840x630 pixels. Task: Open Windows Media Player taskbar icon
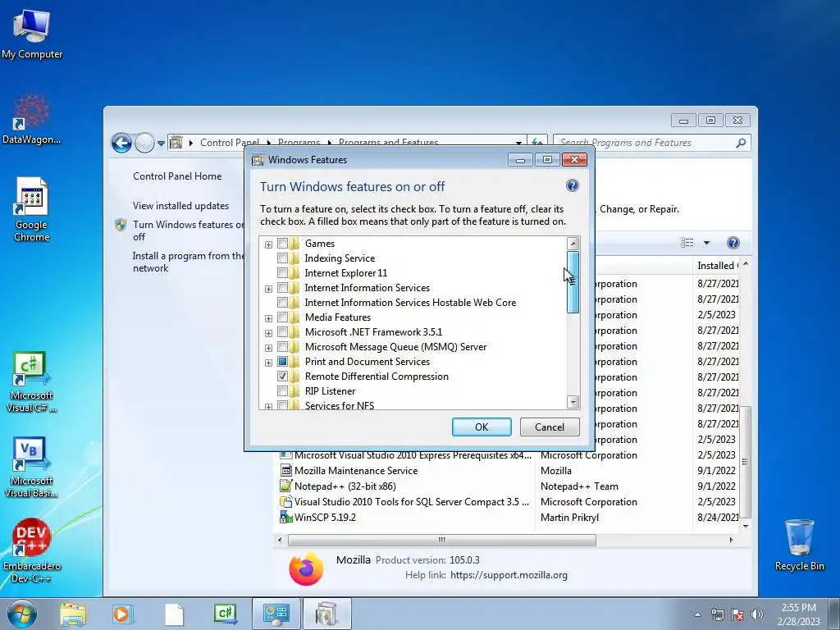pyautogui.click(x=122, y=614)
